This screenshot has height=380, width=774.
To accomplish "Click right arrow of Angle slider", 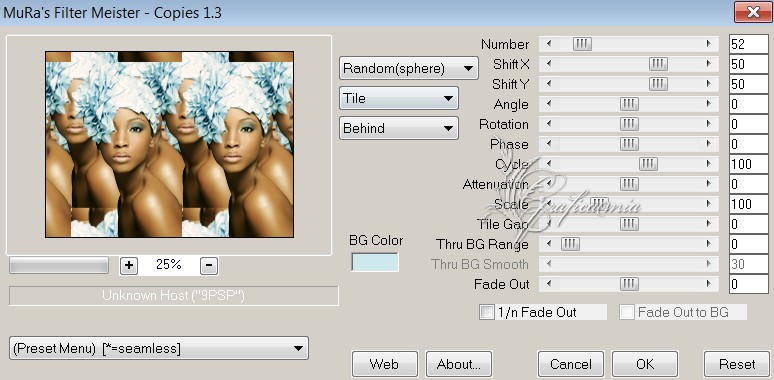I will [x=709, y=104].
